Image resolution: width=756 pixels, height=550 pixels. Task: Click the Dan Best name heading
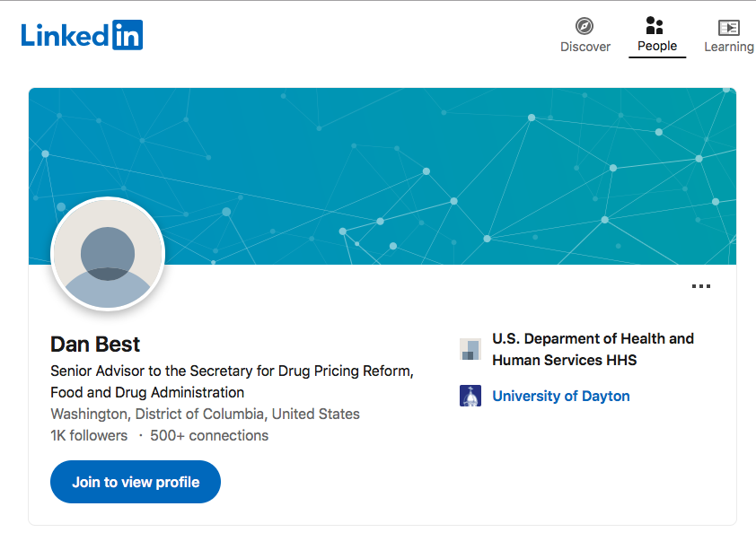coord(95,345)
